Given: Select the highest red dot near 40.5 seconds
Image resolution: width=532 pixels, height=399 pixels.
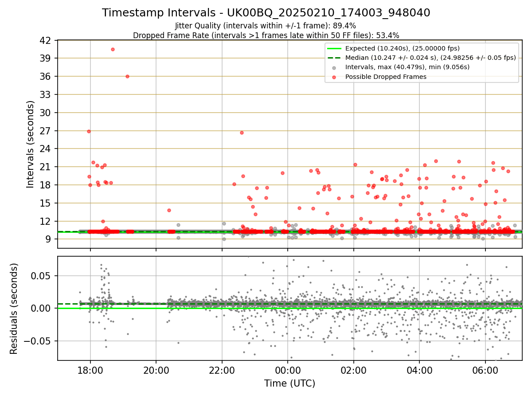Looking at the screenshot, I should pyautogui.click(x=113, y=49).
